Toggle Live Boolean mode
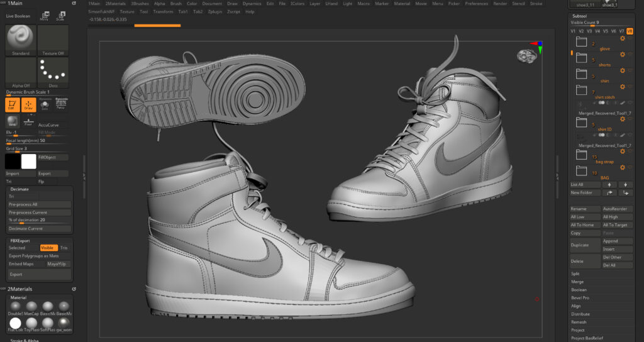The height and width of the screenshot is (342, 644). pos(18,16)
